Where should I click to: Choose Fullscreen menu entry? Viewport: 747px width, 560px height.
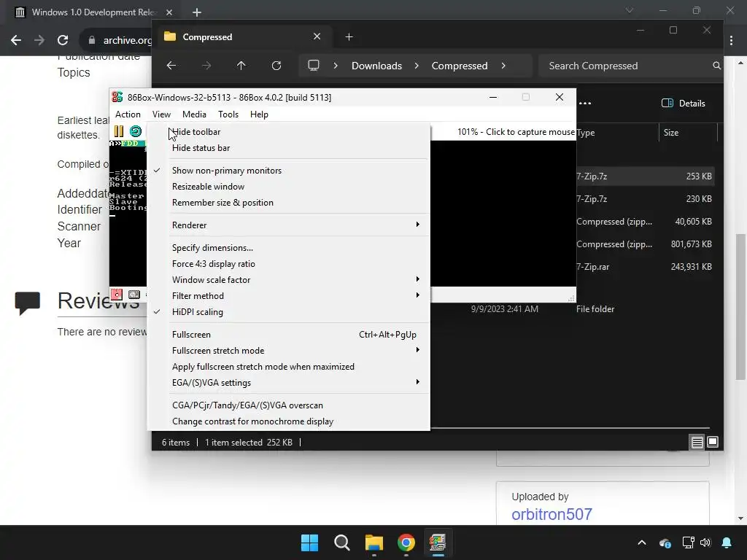288,334
